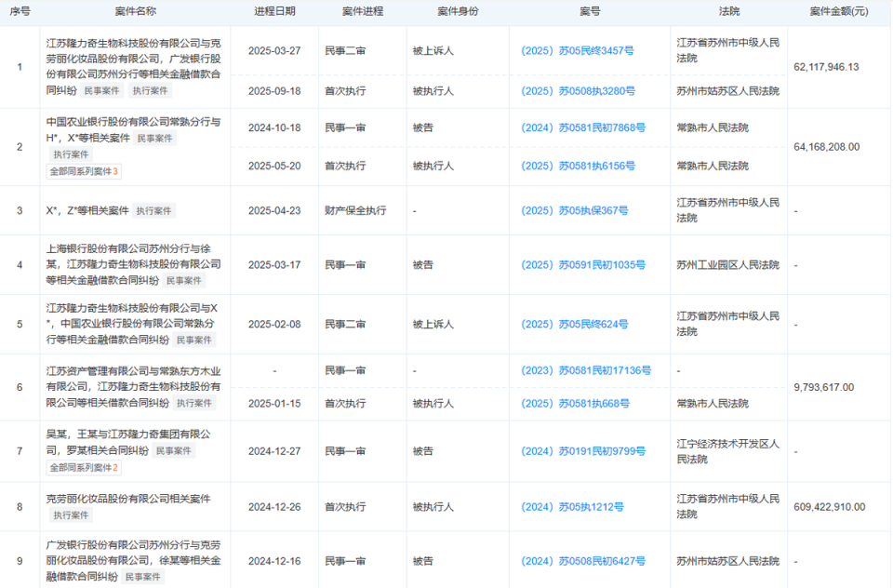Open the 案号 column filter icon
893x588 pixels.
pyautogui.click(x=606, y=12)
